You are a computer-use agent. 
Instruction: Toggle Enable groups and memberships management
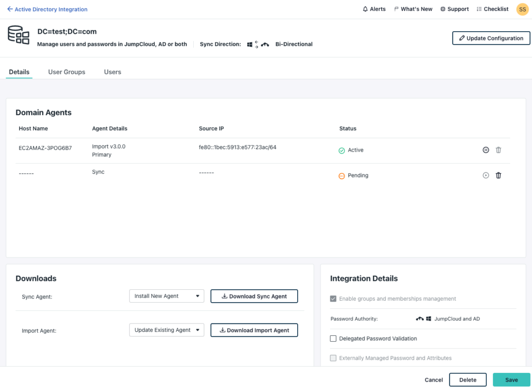(x=334, y=299)
